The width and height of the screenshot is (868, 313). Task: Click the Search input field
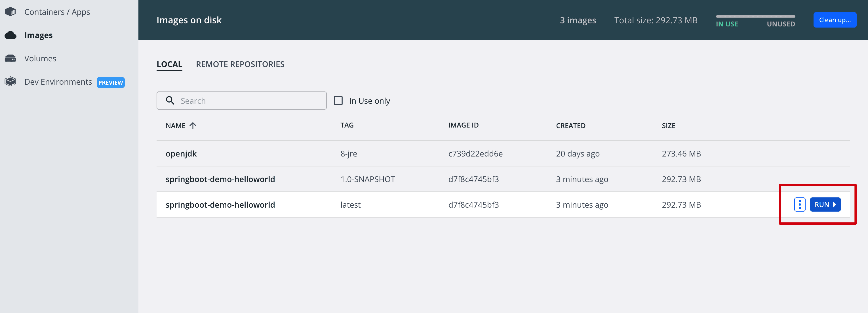pos(241,100)
